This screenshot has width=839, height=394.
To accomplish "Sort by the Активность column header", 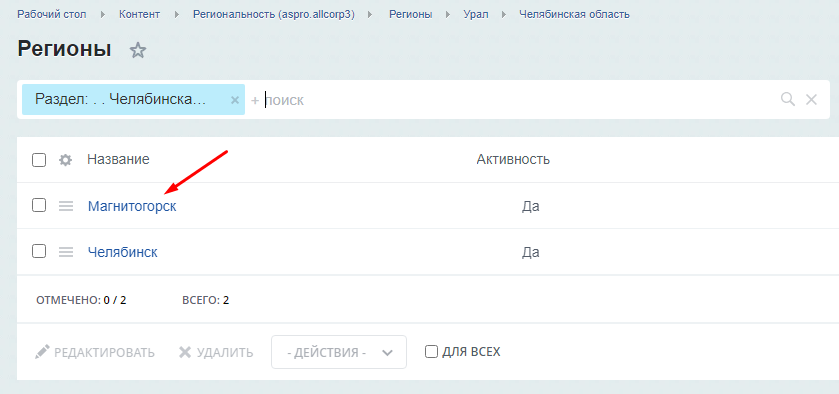I will click(513, 160).
